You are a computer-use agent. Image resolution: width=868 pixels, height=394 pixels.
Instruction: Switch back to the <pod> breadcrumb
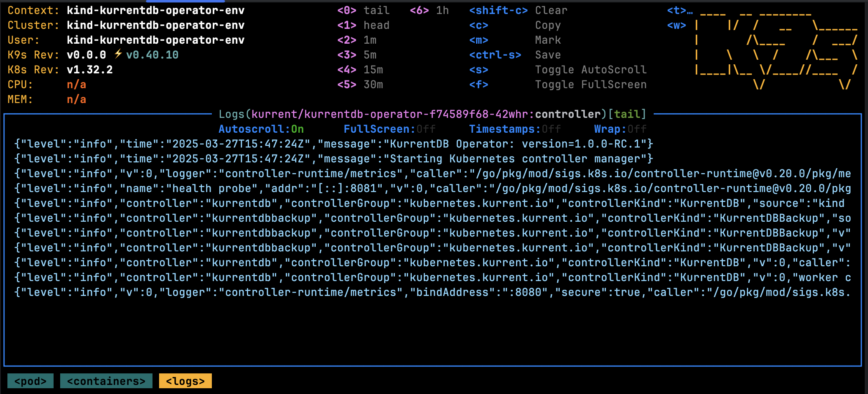pyautogui.click(x=30, y=381)
